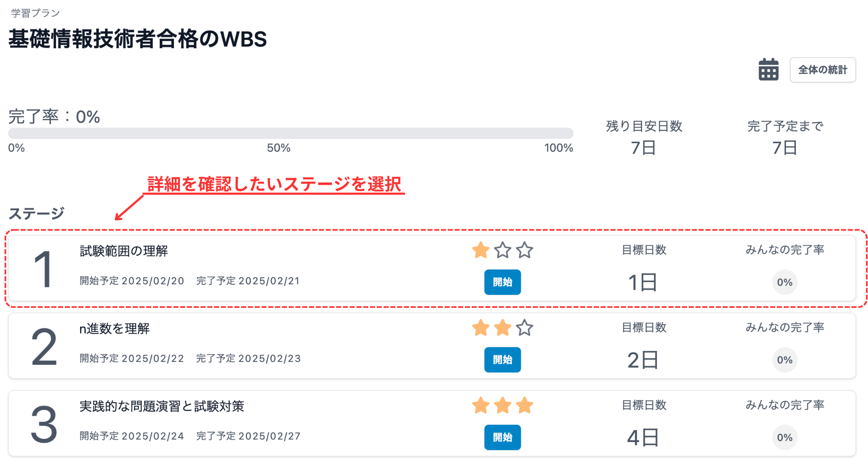Open stage title 実践的な問題演習と試験対策
The height and width of the screenshot is (472, 868).
[162, 406]
